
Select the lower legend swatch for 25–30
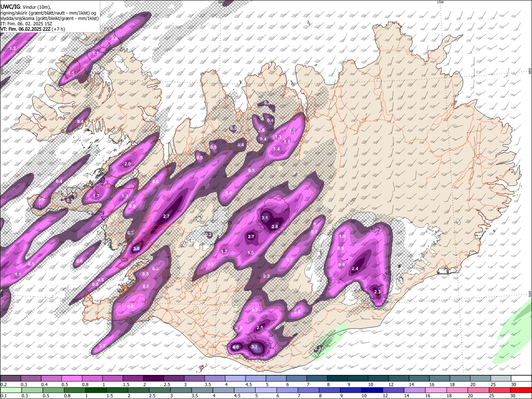pyautogui.click(x=500, y=390)
